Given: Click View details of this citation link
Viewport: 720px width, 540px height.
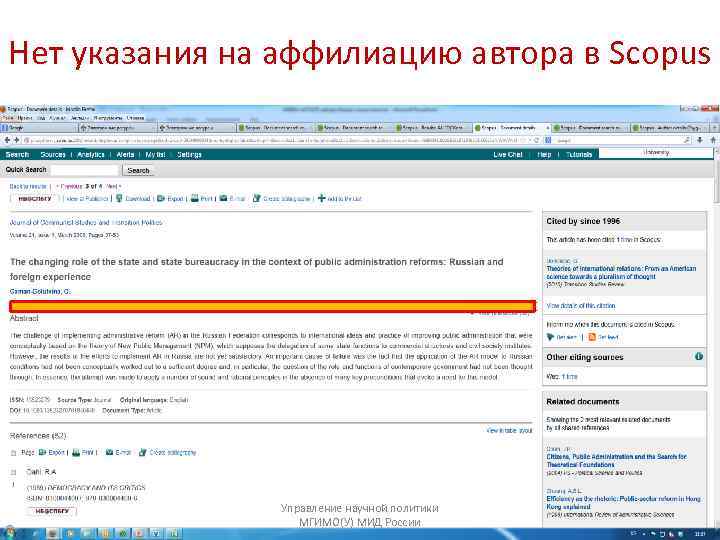Looking at the screenshot, I should click(x=581, y=306).
